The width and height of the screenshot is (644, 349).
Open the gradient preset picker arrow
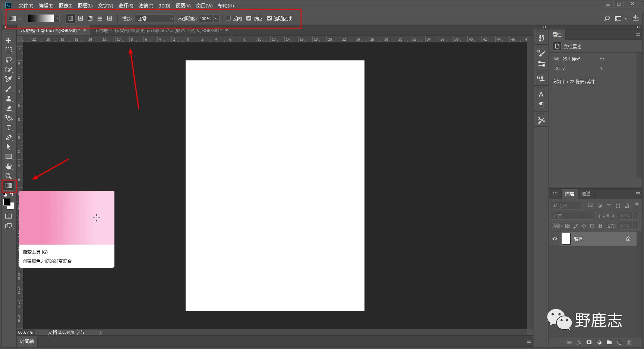click(x=57, y=19)
